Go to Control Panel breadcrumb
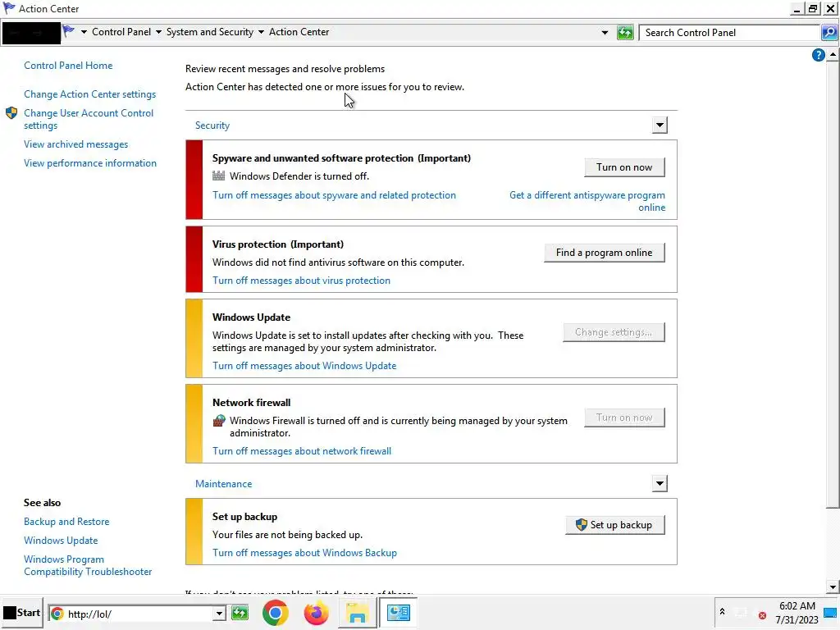 coord(121,32)
